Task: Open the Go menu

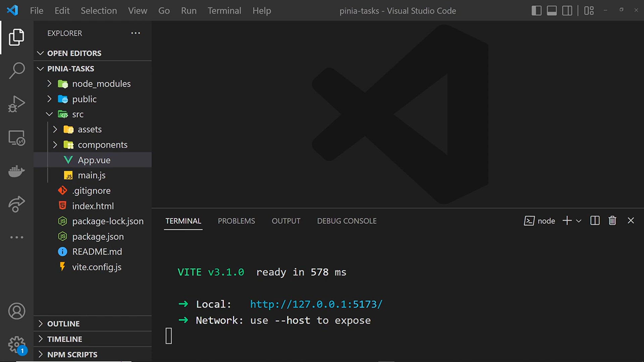Action: (x=164, y=11)
